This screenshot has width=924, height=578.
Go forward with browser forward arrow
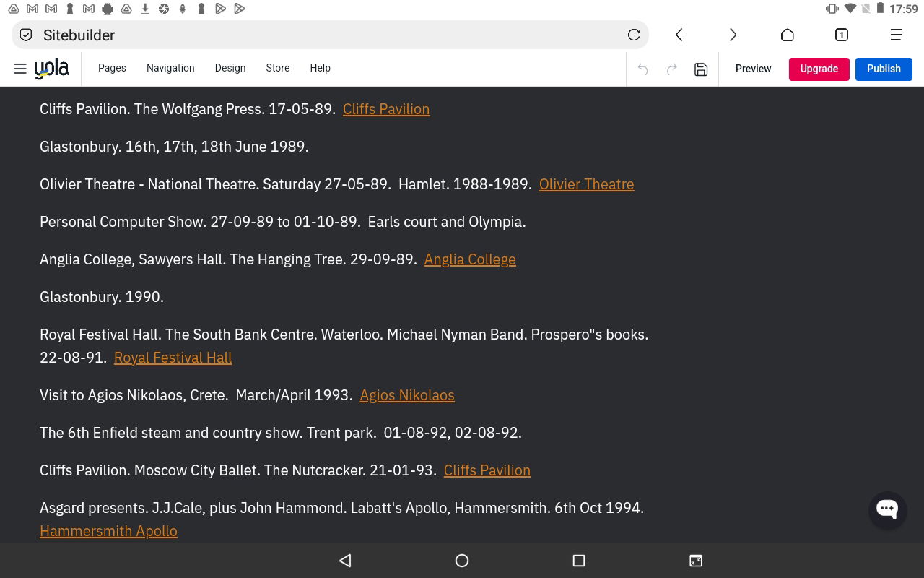(x=733, y=35)
